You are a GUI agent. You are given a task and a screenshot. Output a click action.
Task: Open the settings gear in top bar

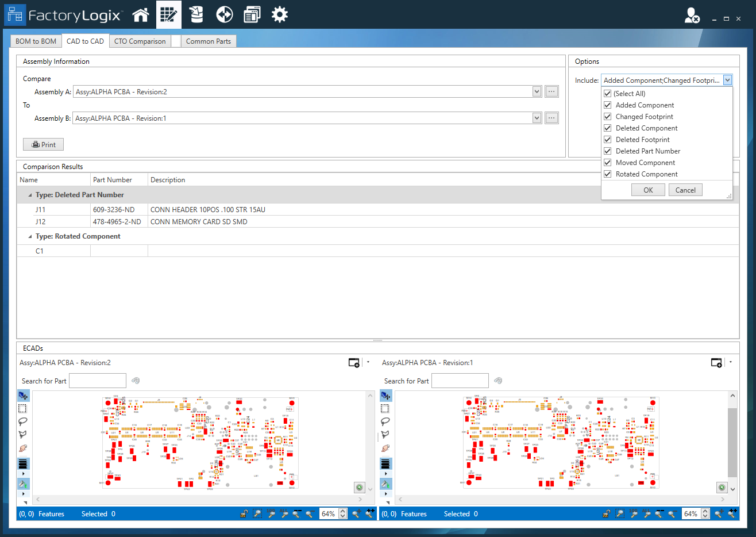280,15
